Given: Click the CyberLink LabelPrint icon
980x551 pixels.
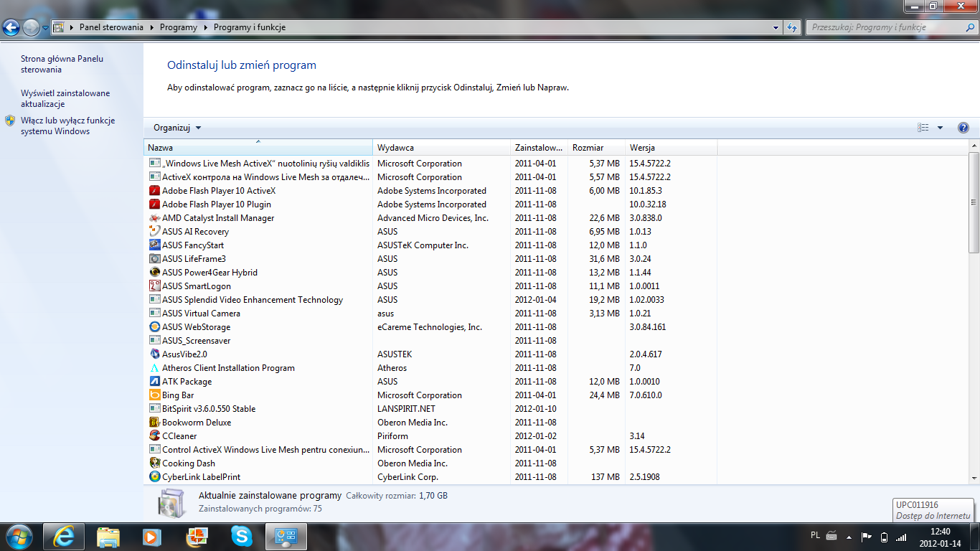Looking at the screenshot, I should click(154, 477).
